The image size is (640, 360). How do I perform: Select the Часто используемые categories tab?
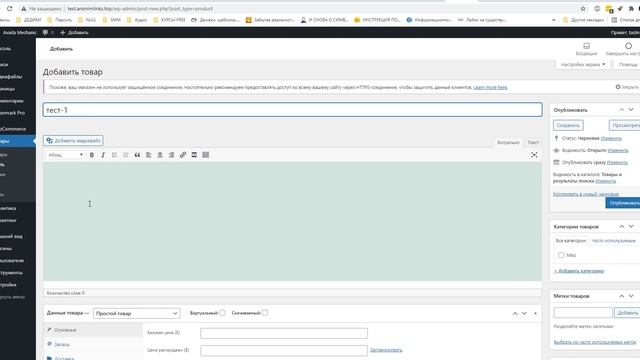pos(613,241)
